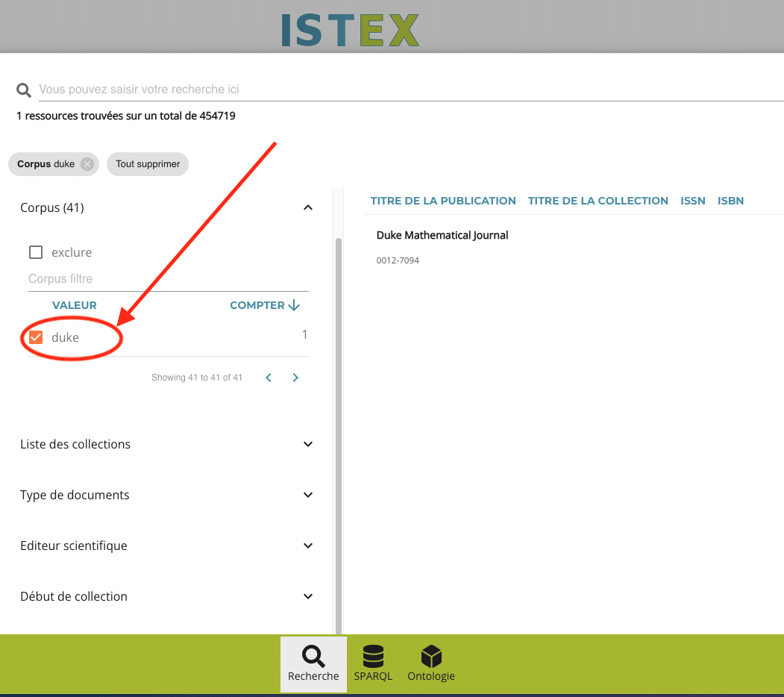Sort facet by COMPTER column
The height and width of the screenshot is (697, 784).
(x=257, y=305)
